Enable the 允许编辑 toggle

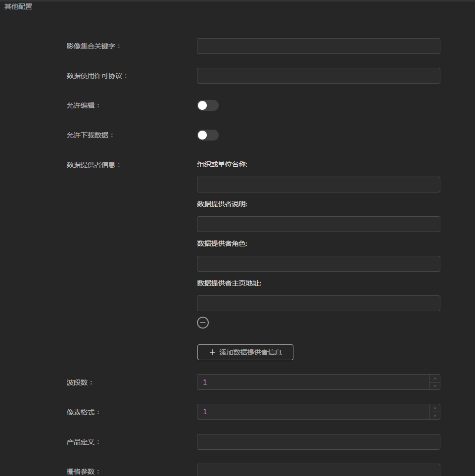tap(208, 105)
